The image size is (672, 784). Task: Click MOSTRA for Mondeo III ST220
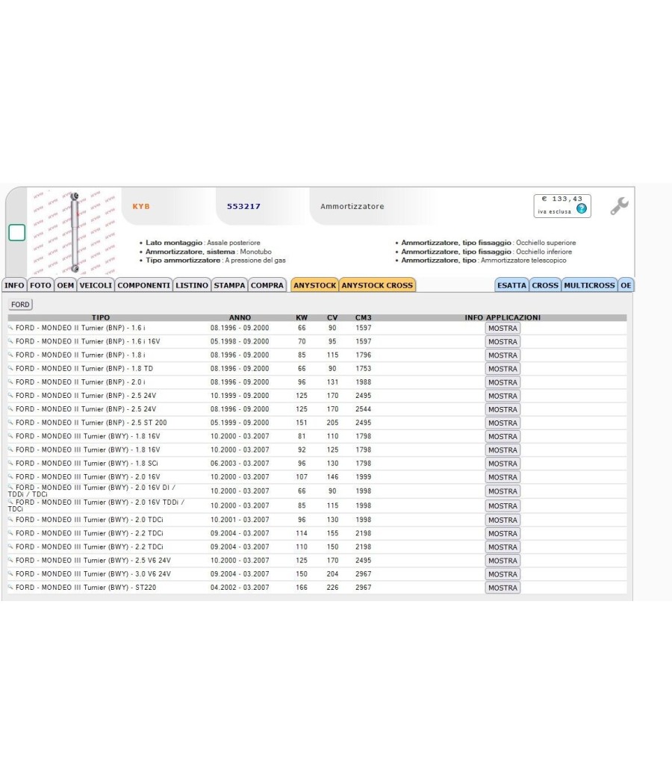point(503,588)
